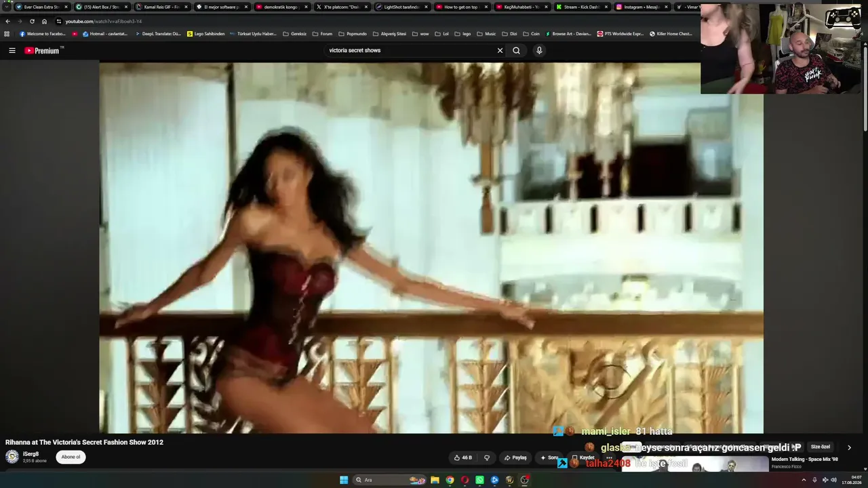Open the Türksat Uydu Haber bookmark
The height and width of the screenshot is (488, 868).
tap(253, 33)
